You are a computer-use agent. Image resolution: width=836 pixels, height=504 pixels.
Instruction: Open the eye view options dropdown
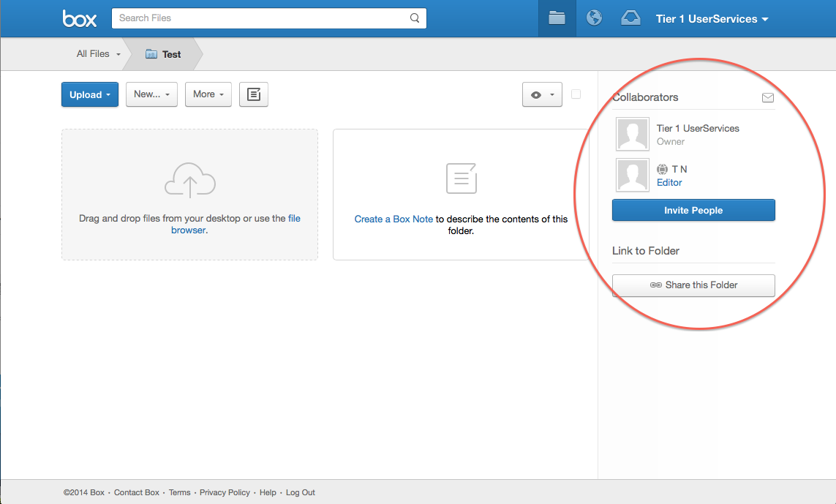[542, 94]
